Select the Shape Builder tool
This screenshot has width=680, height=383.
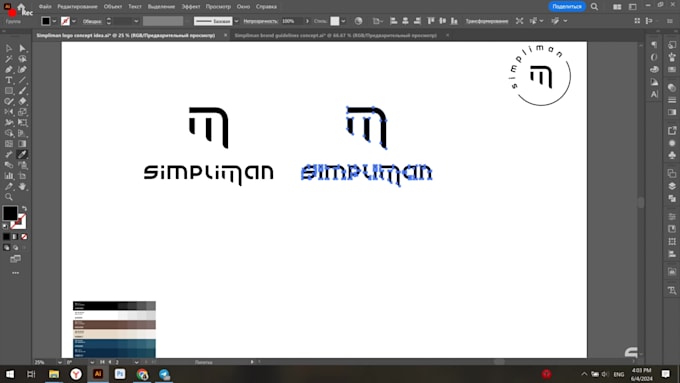[9, 133]
